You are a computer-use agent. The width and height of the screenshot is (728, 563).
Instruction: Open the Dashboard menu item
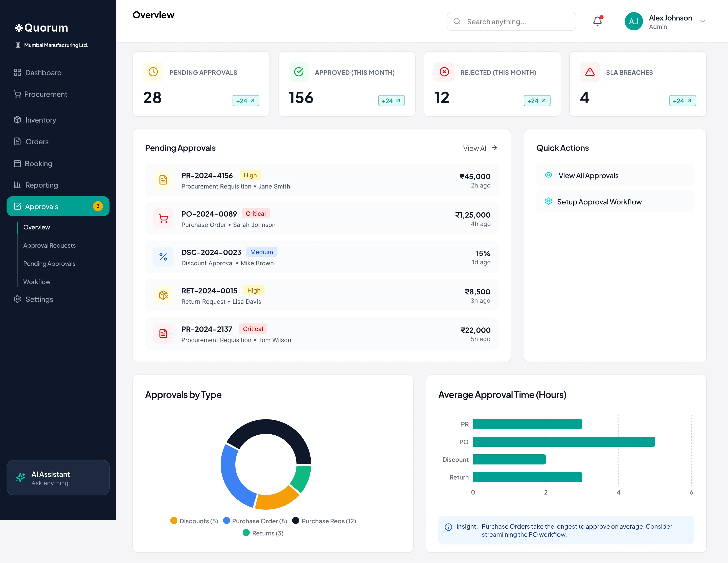pyautogui.click(x=58, y=73)
